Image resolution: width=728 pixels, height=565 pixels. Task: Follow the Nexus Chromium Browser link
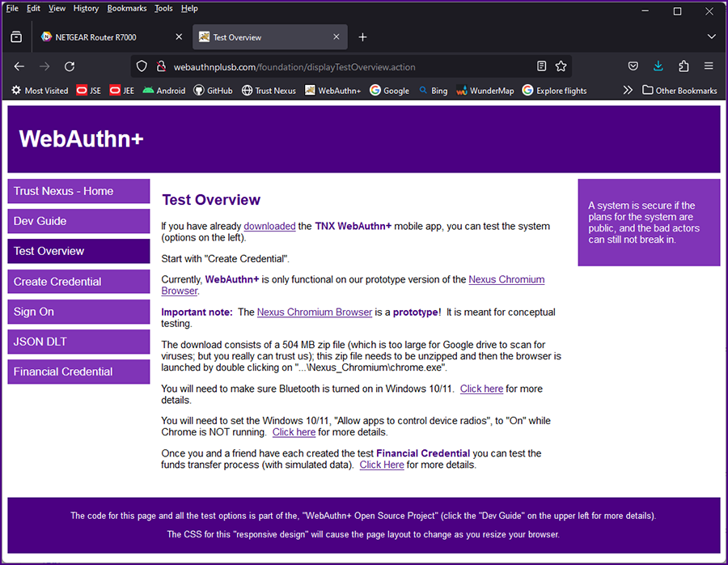(x=315, y=312)
